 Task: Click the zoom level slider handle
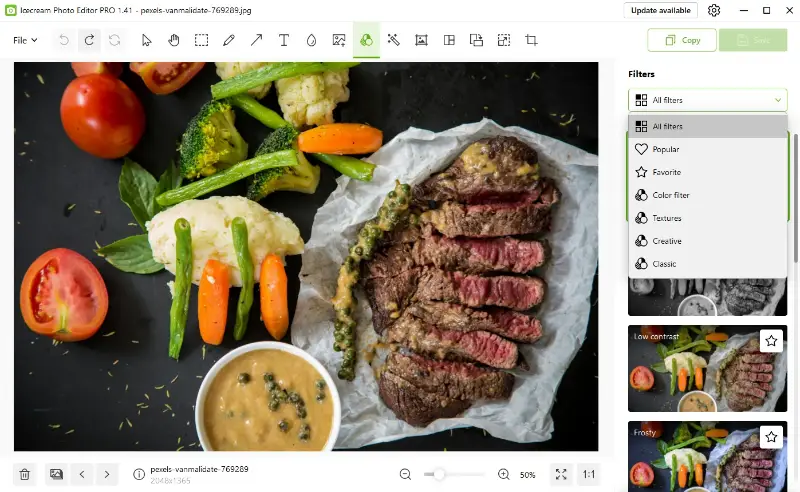pos(438,474)
